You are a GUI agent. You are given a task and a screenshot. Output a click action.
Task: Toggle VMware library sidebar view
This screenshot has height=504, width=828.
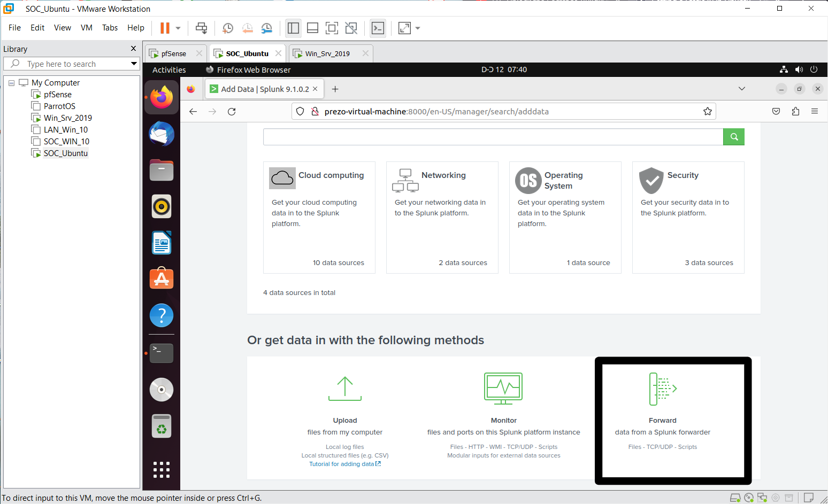click(293, 28)
